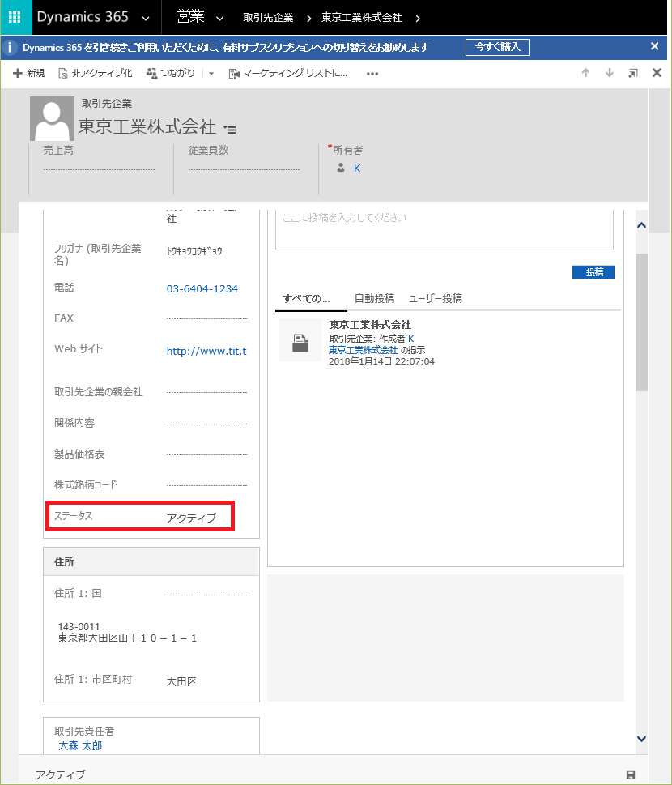Select the すべての... posts tab
The width and height of the screenshot is (672, 785).
pos(306,298)
